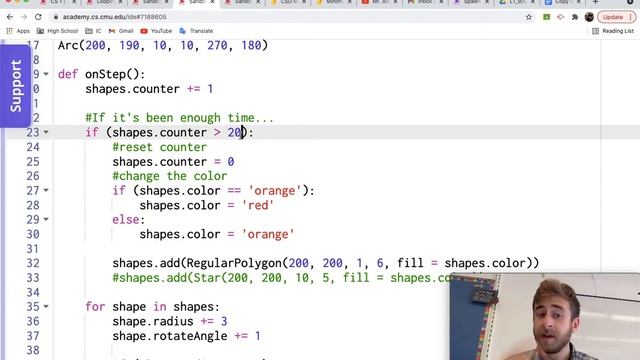This screenshot has height=360, width=640.
Task: Click line number 36 in the gutter
Action: click(x=33, y=321)
